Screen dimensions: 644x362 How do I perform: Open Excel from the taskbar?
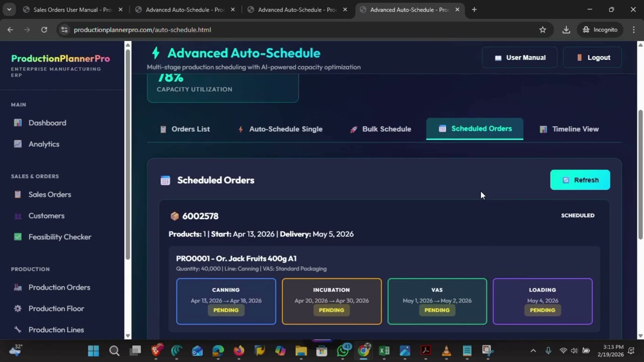tap(384, 350)
